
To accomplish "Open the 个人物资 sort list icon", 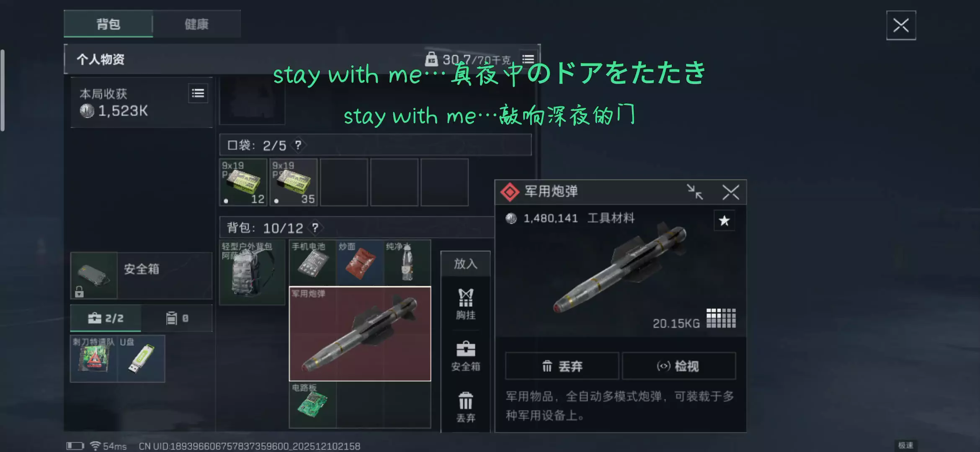I will point(528,59).
